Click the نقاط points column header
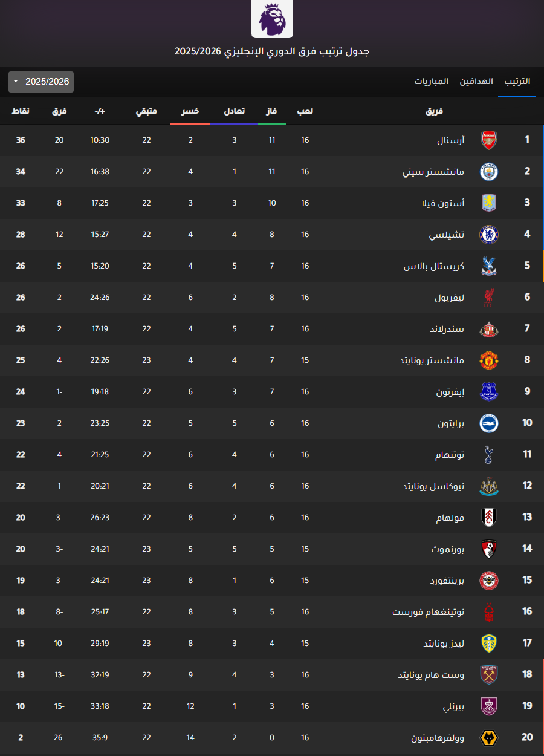The height and width of the screenshot is (756, 544). (21, 111)
